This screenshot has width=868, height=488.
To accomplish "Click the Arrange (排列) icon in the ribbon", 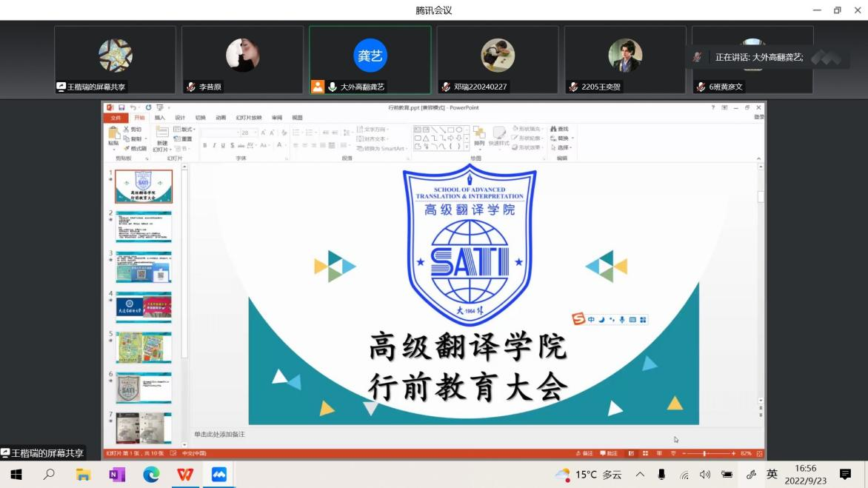I will (x=479, y=134).
